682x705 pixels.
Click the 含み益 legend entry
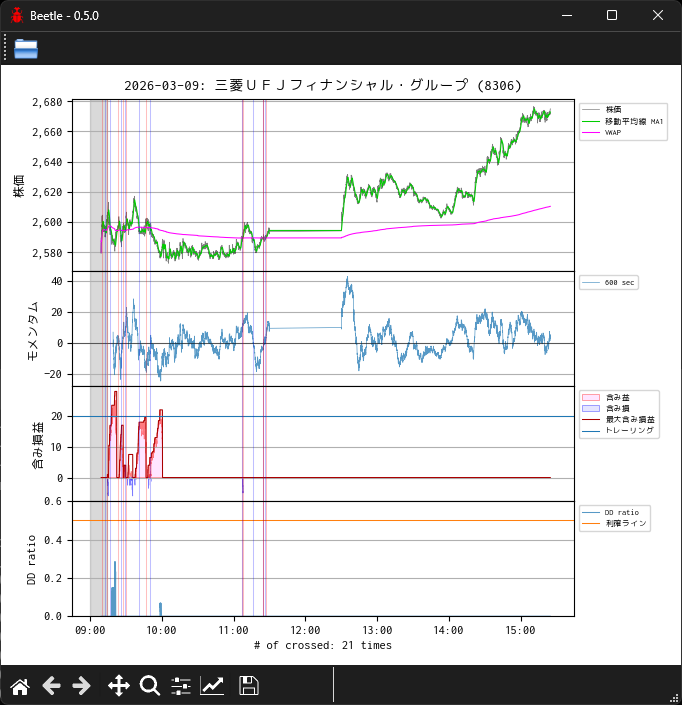[x=606, y=397]
